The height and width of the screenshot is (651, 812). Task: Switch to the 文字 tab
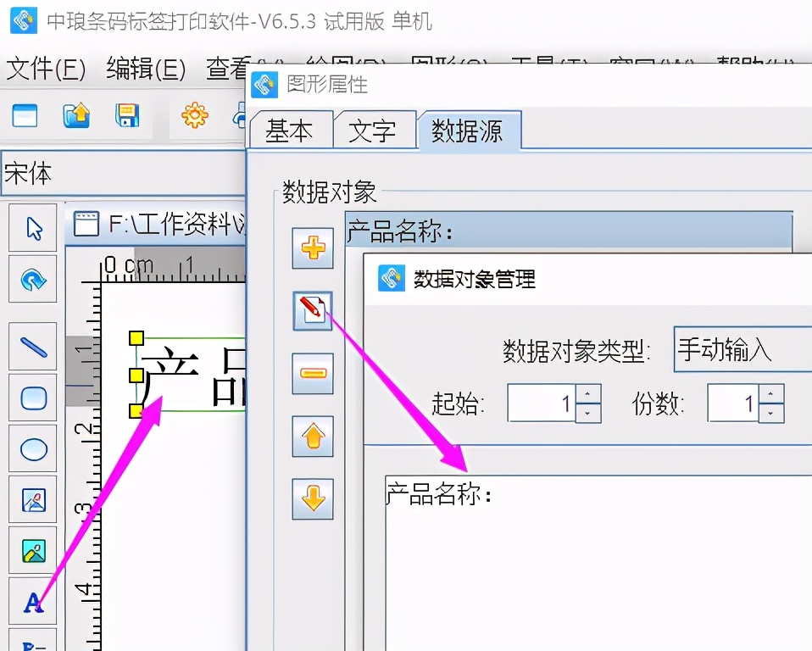(x=375, y=129)
